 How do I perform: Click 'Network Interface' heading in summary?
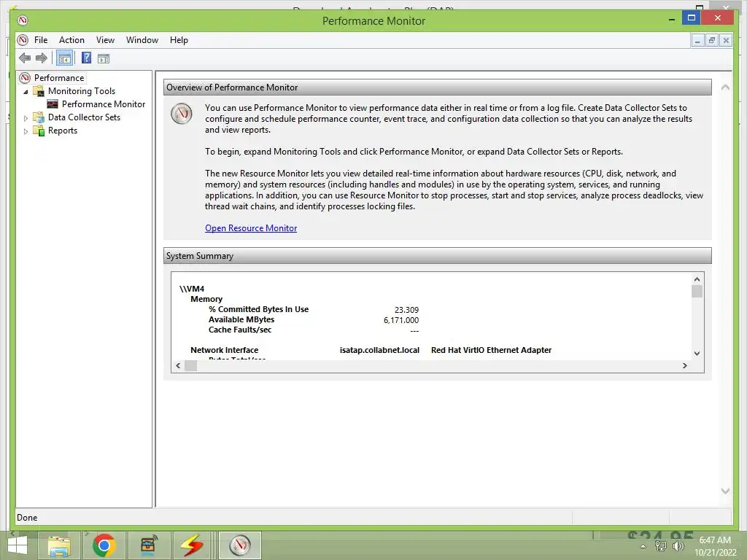tap(225, 350)
